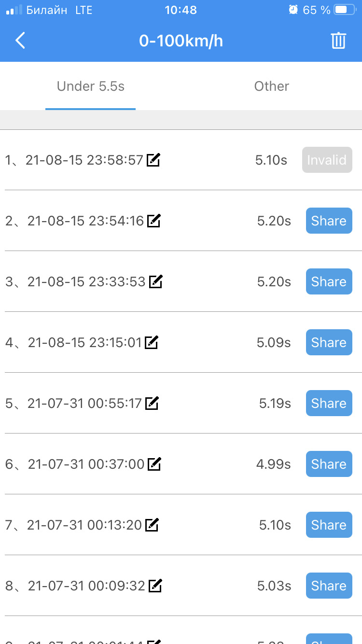This screenshot has width=362, height=644.
Task: Switch to the Other tab
Action: [x=271, y=86]
